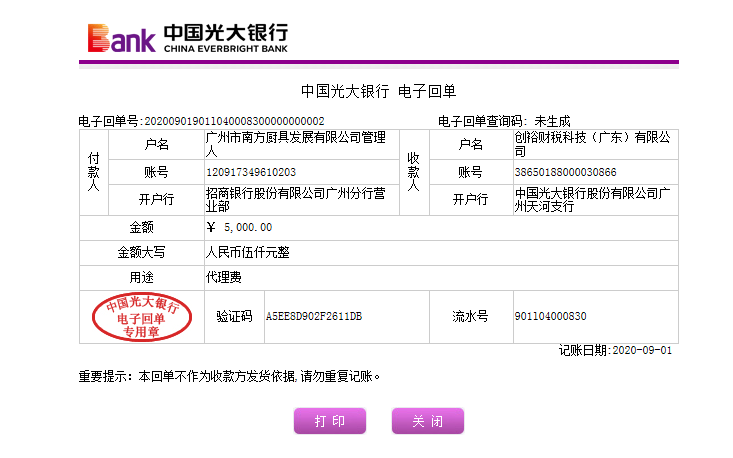Click the 重要提示 notice text
The height and width of the screenshot is (458, 733).
pos(229,376)
